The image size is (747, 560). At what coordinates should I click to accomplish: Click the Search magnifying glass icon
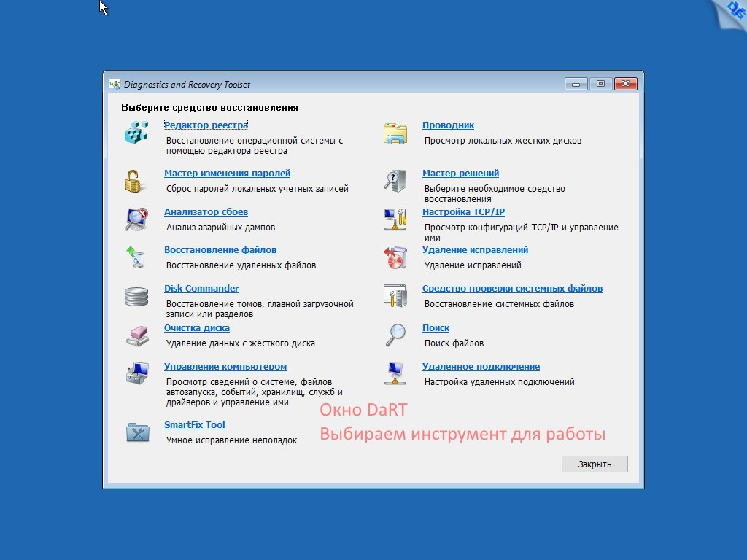pos(395,335)
